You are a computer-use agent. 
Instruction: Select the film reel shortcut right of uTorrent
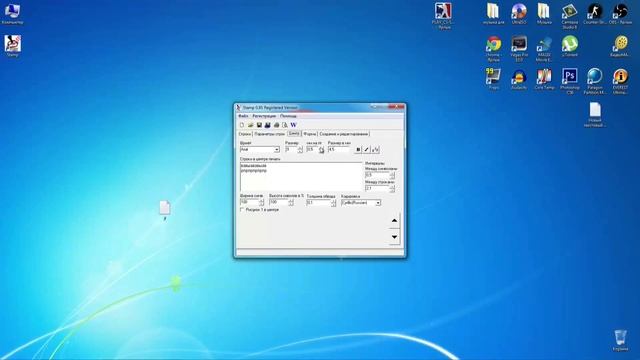point(620,46)
